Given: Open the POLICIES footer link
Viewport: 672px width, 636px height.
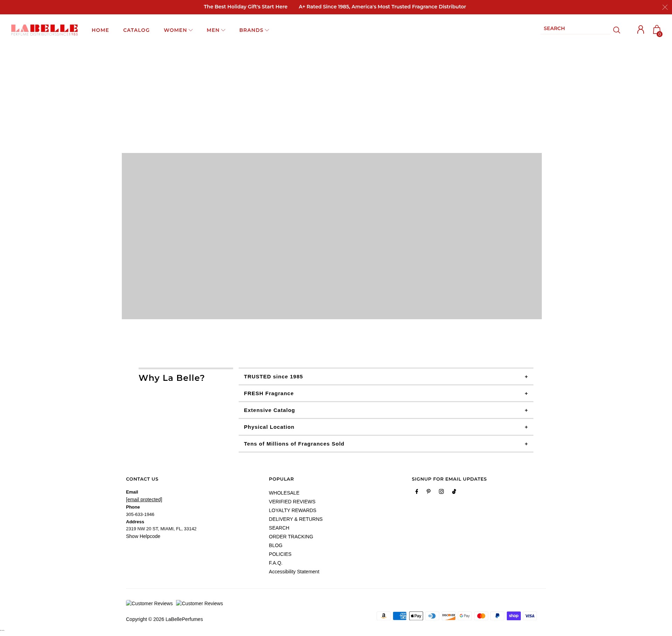Looking at the screenshot, I should [280, 554].
